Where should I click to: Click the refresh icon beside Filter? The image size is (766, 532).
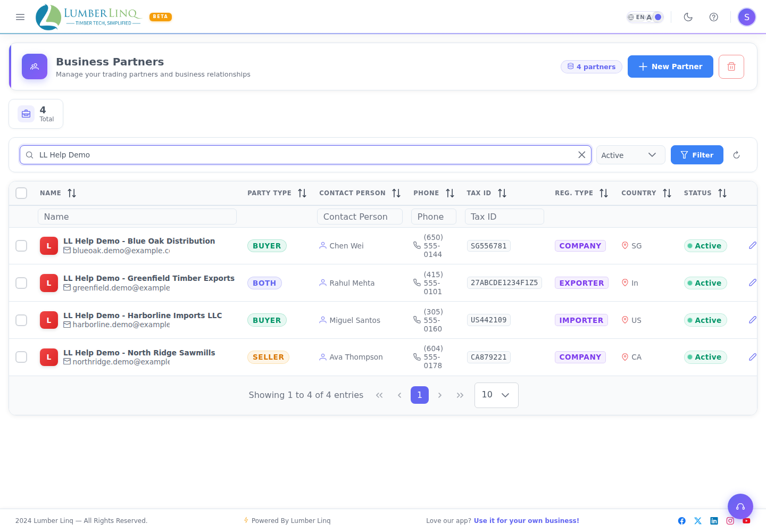coord(737,155)
